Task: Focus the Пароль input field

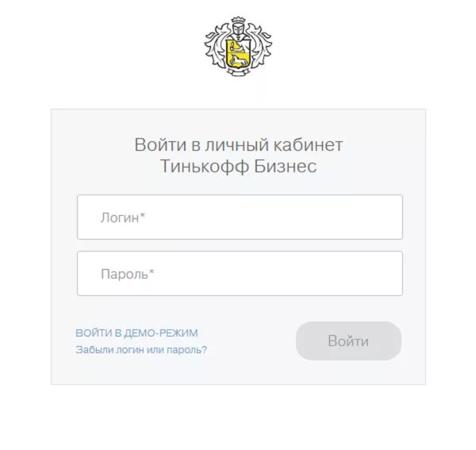Action: [x=240, y=273]
